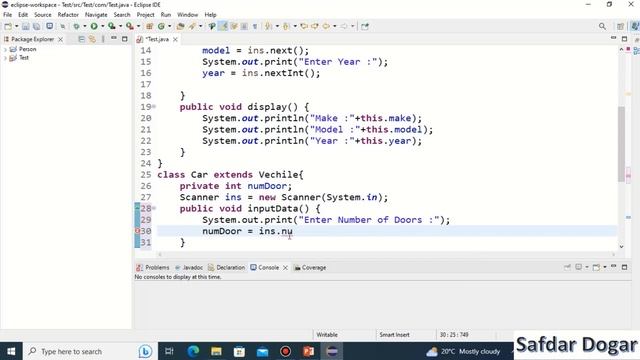Image resolution: width=640 pixels, height=360 pixels.
Task: Create a New Java Class from the toolbar
Action: (x=161, y=26)
